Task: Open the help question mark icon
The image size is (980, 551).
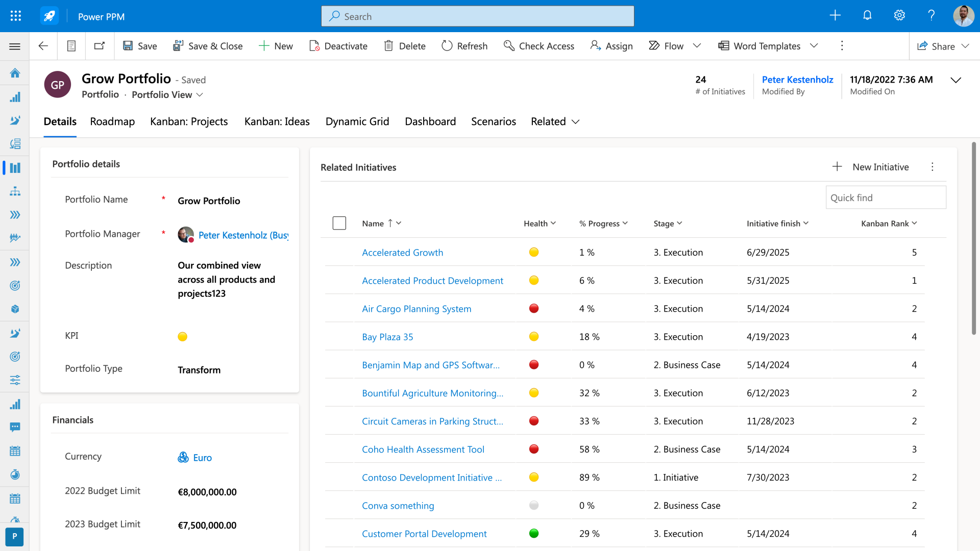Action: coord(932,15)
